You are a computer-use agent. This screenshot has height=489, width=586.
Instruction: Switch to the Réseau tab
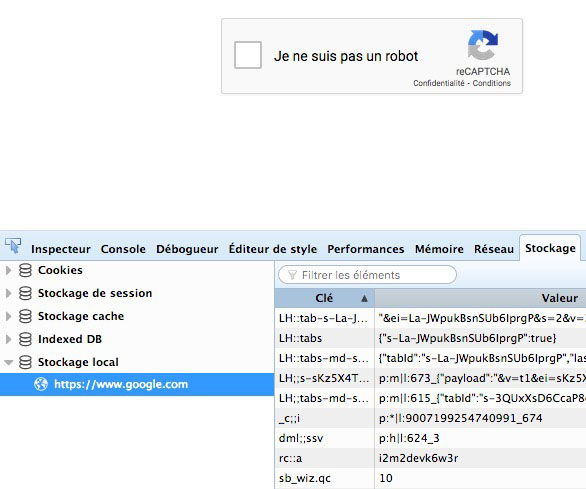point(494,249)
